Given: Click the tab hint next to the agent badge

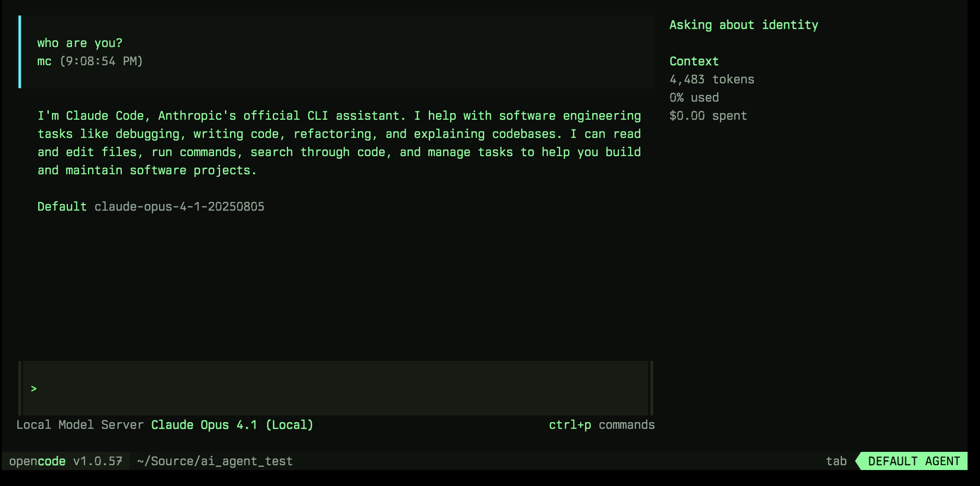Looking at the screenshot, I should [x=836, y=461].
